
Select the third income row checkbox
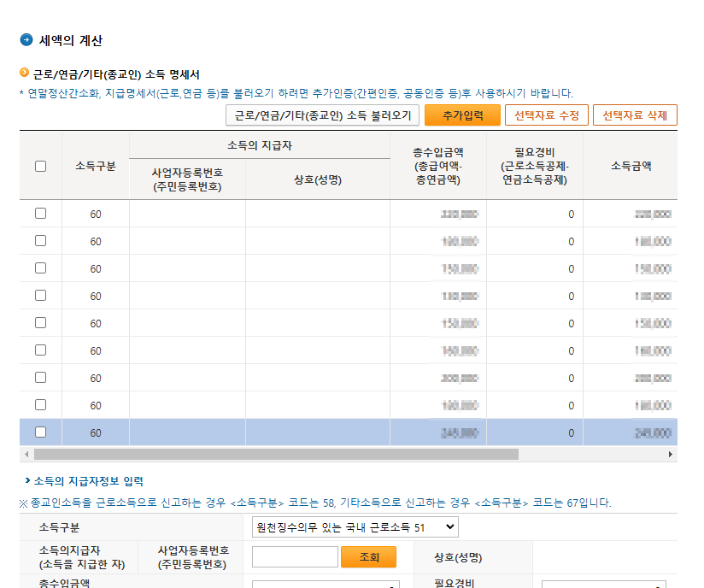(x=40, y=268)
